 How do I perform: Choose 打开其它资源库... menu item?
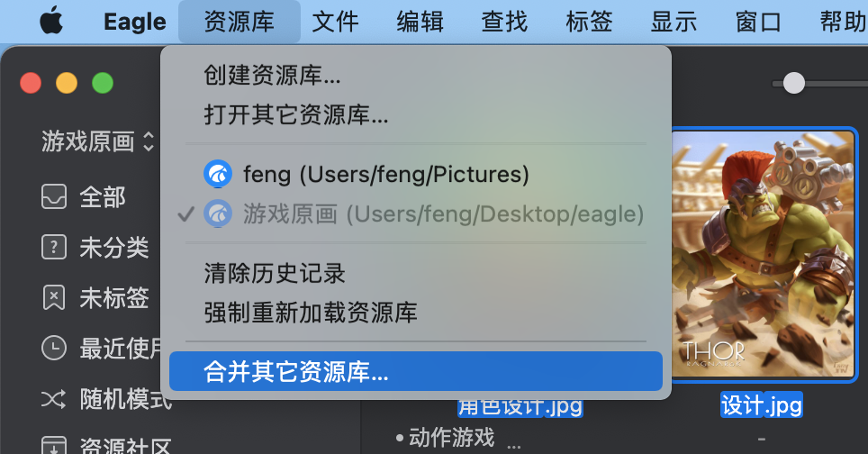(x=295, y=115)
